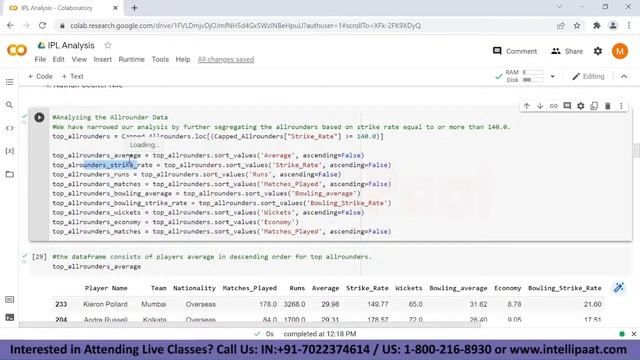Open more cell actions menu
This screenshot has width=640, height=360.
621,106
